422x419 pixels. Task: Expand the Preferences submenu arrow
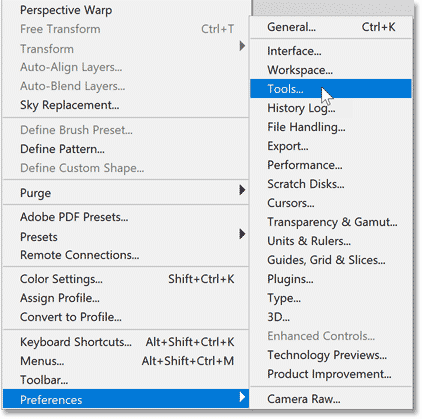point(242,397)
